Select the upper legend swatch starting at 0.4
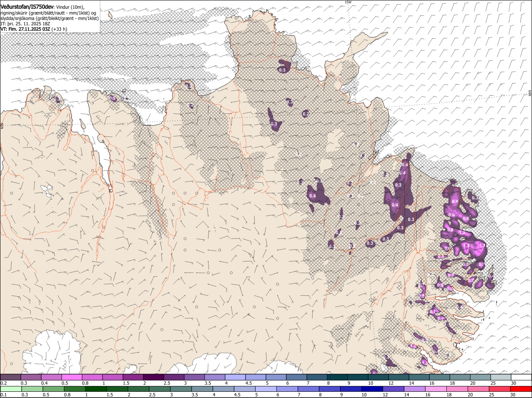Image resolution: width=532 pixels, height=398 pixels. [51, 377]
